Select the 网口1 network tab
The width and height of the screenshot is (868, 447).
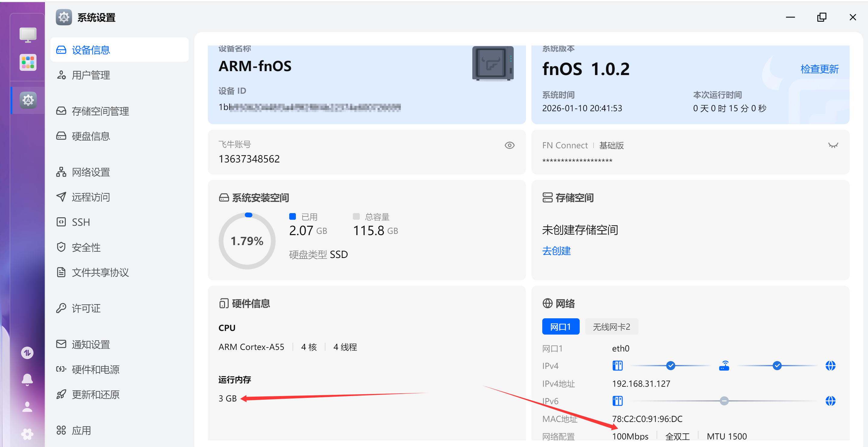point(560,326)
